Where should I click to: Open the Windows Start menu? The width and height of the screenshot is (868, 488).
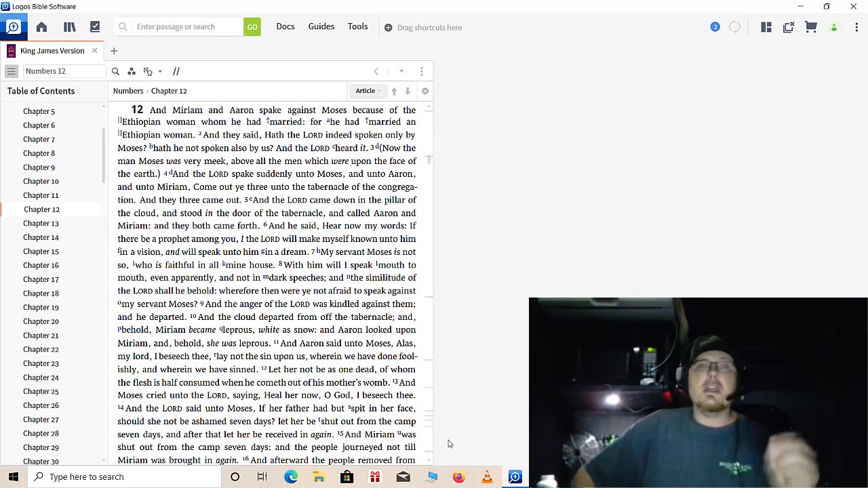point(14,476)
